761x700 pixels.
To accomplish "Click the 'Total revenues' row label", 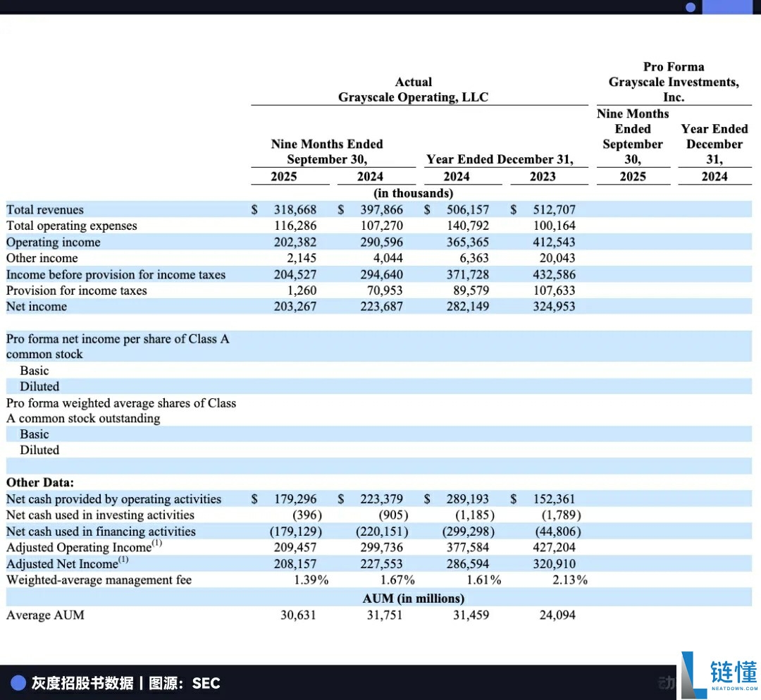I will (44, 209).
